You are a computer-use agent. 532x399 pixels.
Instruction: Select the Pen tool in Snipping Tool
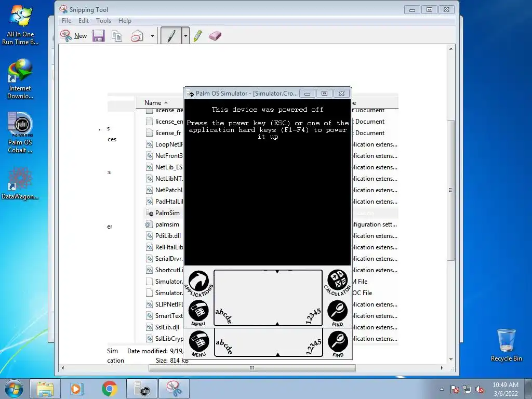171,36
